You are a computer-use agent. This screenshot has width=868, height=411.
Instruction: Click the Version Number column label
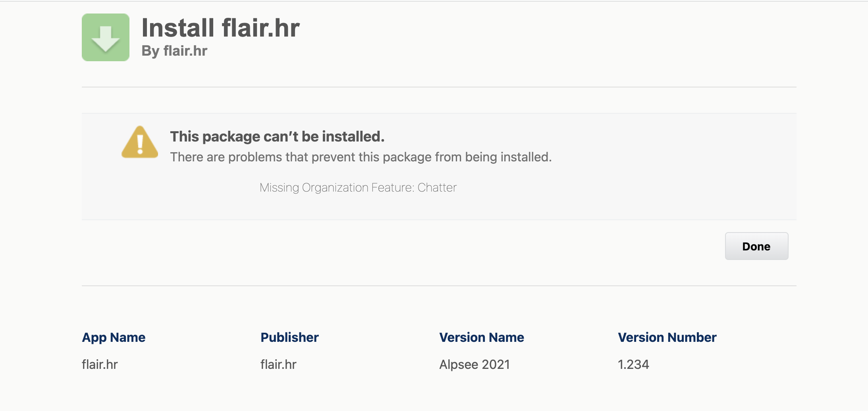tap(667, 337)
